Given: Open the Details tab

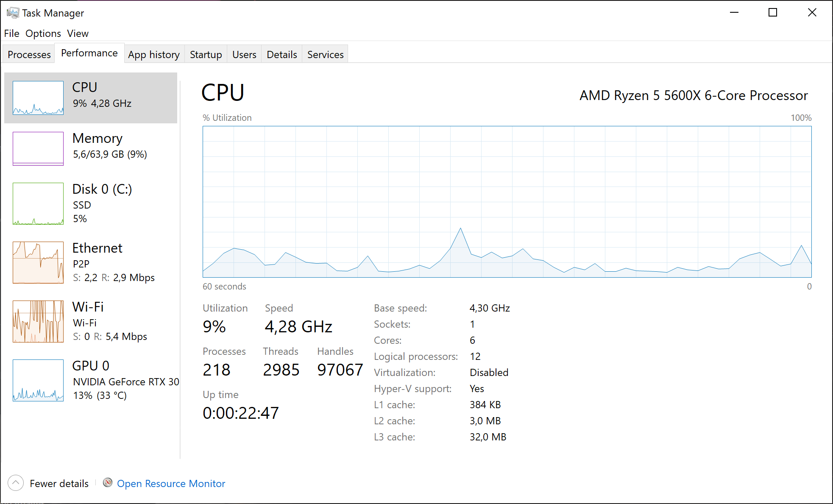Looking at the screenshot, I should pyautogui.click(x=281, y=54).
